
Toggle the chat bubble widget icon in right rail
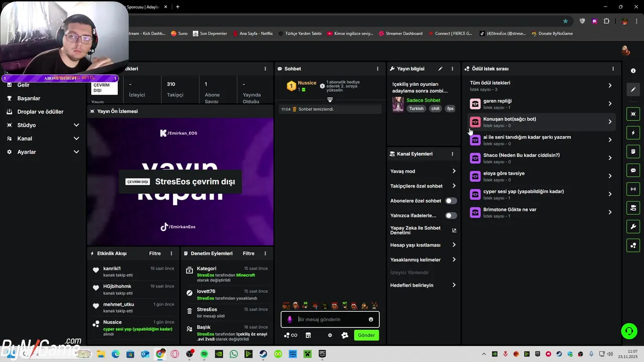633,170
